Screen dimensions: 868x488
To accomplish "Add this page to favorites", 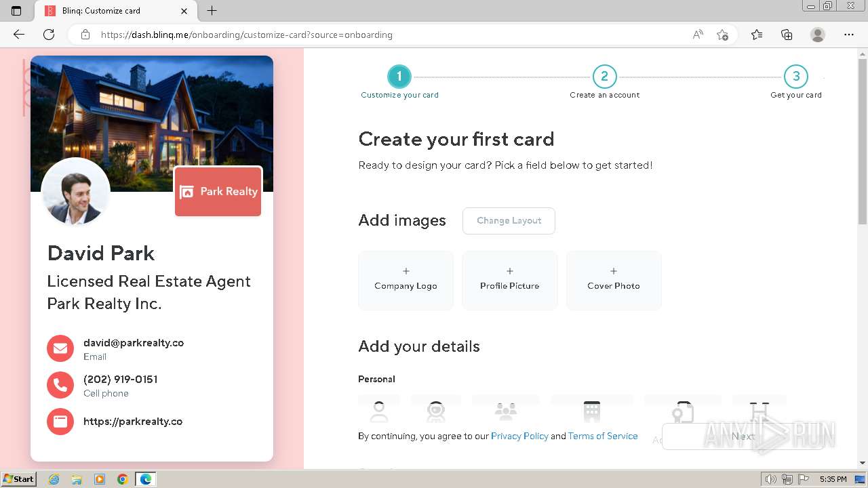I will click(x=722, y=35).
